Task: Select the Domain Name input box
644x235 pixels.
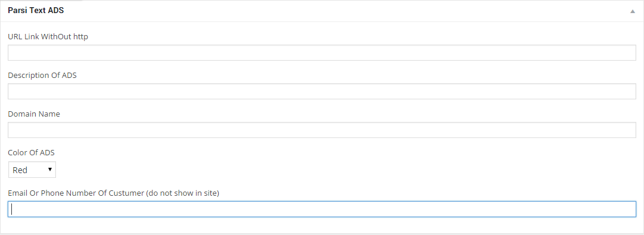Action: (322, 130)
